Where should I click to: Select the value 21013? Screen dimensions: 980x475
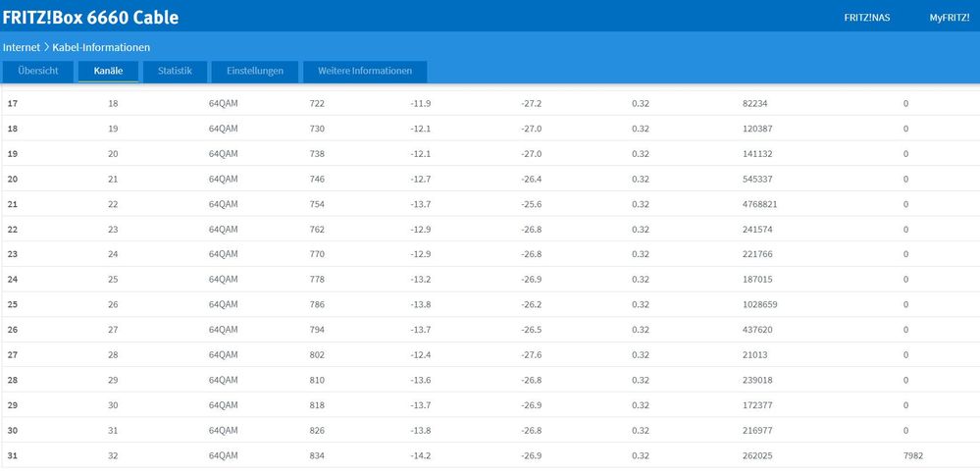755,355
